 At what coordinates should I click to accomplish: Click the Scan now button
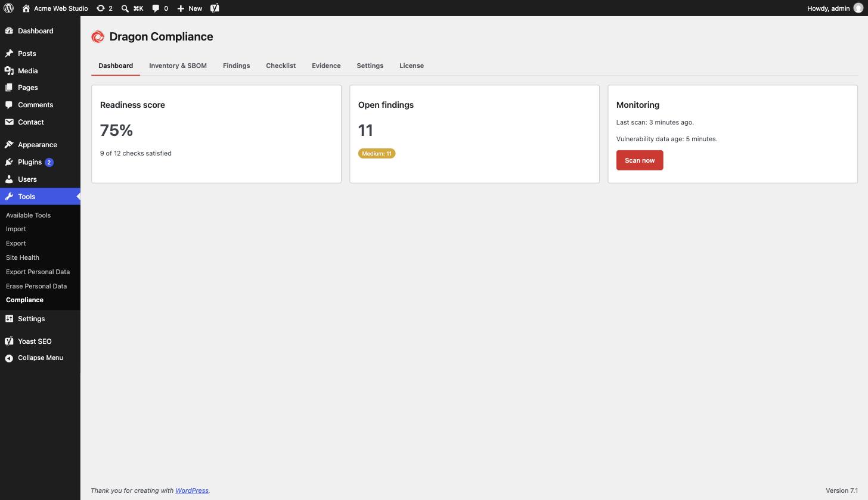coord(640,160)
